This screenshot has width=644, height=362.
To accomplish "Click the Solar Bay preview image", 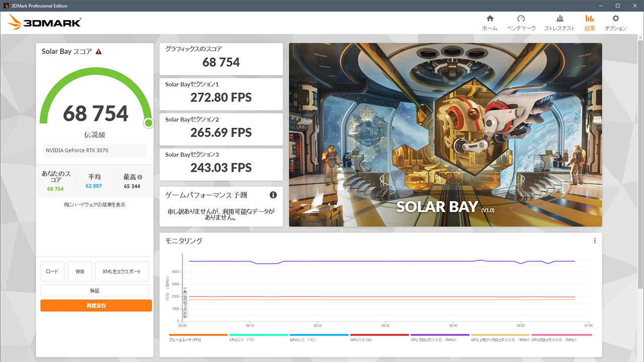I will (445, 135).
